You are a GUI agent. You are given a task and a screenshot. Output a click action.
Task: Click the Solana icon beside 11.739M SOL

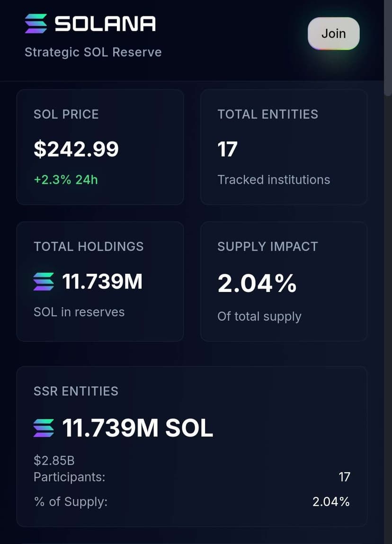(x=44, y=428)
